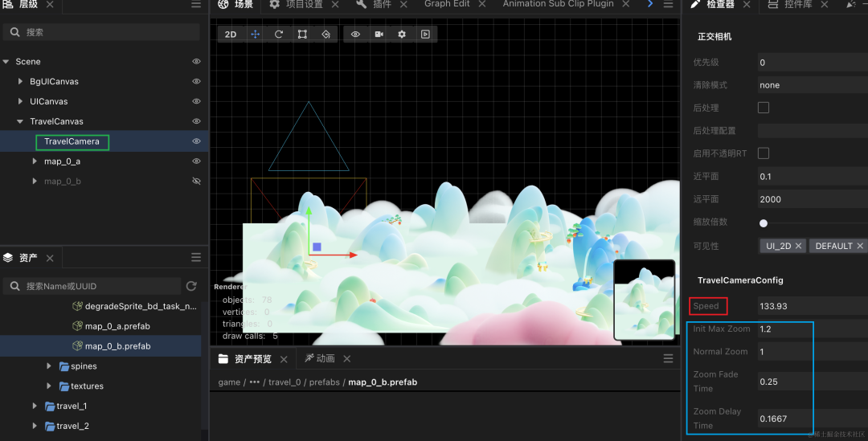Select the rect transform tool
Viewport: 868px width, 441px height.
tap(302, 35)
